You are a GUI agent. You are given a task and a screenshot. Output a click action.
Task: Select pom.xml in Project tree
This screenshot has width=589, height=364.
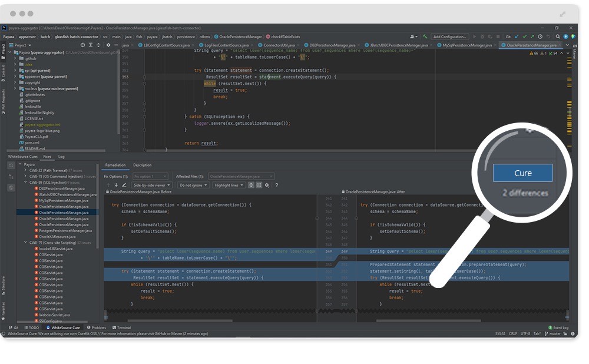coord(29,143)
